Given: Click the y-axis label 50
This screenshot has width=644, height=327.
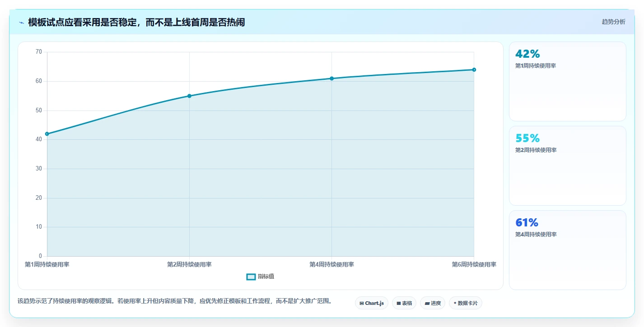Looking at the screenshot, I should point(38,111).
